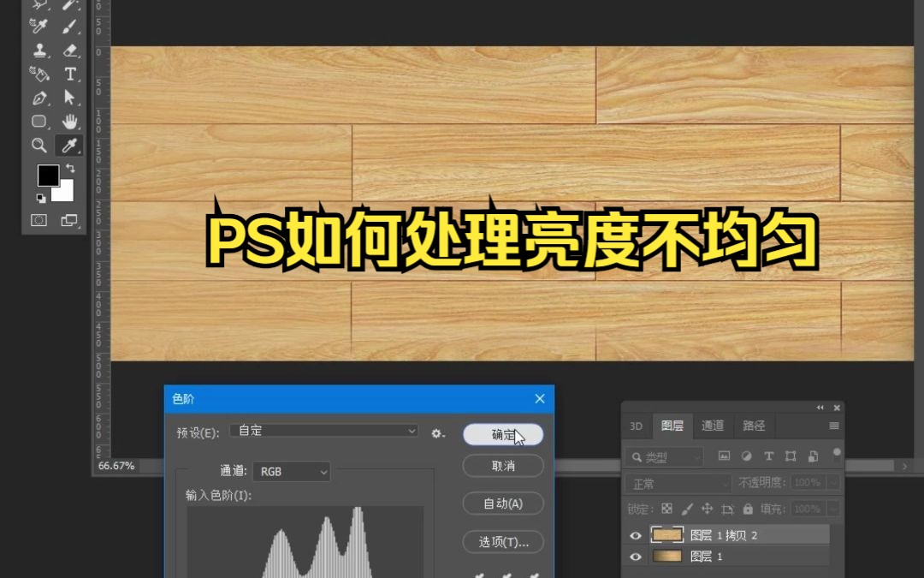924x578 pixels.
Task: Select the Paint Bucket tool
Action: point(40,74)
